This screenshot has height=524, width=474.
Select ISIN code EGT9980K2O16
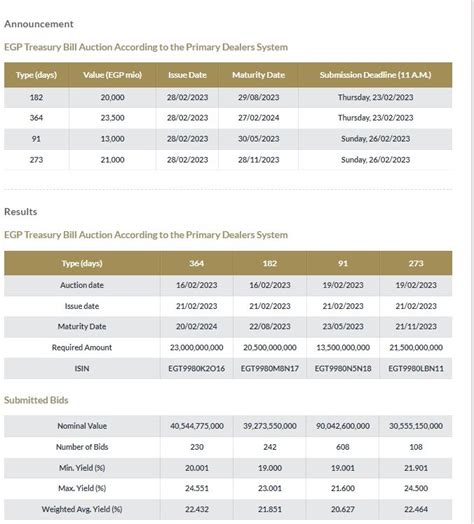coord(197,369)
